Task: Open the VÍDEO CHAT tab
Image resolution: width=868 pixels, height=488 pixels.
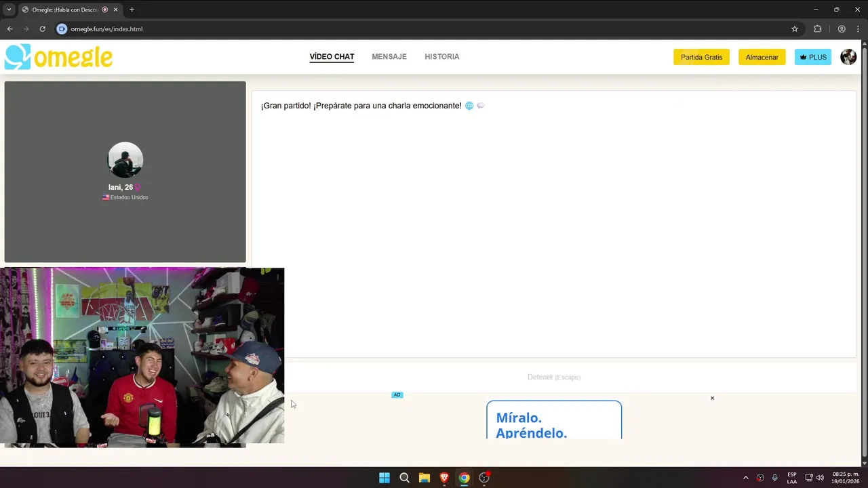Action: tap(332, 57)
